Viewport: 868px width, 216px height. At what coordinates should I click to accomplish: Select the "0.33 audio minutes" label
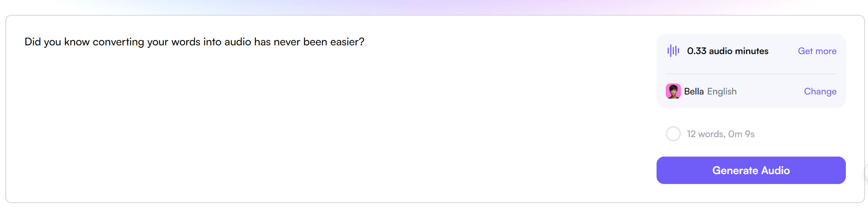tap(728, 51)
